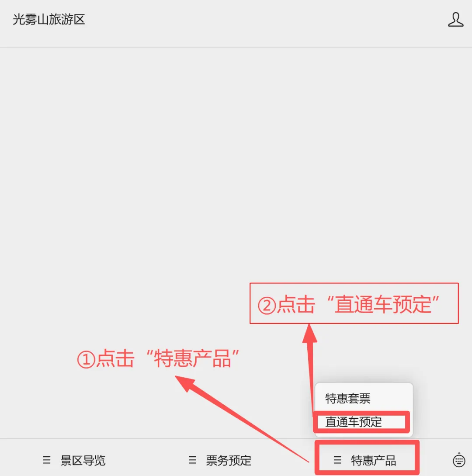This screenshot has width=472, height=476.
Task: Click the circled ② step marker
Action: (267, 306)
